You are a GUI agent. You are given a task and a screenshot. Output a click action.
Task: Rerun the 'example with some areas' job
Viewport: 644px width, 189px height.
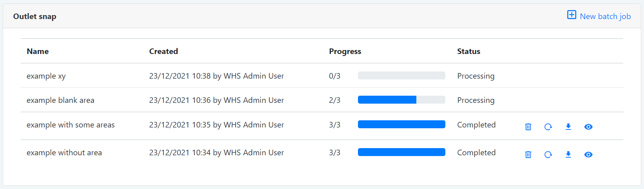tap(548, 127)
